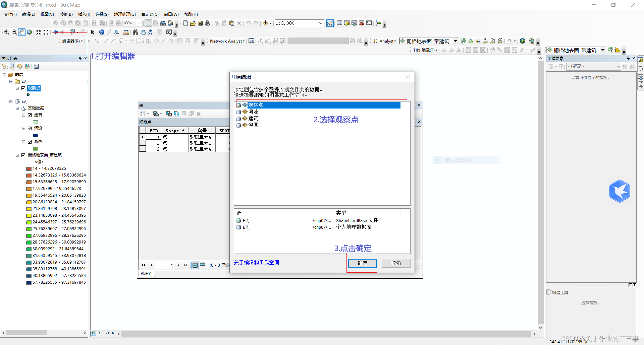Click Select By Attributes in table window
The image size is (644, 345).
(x=169, y=114)
